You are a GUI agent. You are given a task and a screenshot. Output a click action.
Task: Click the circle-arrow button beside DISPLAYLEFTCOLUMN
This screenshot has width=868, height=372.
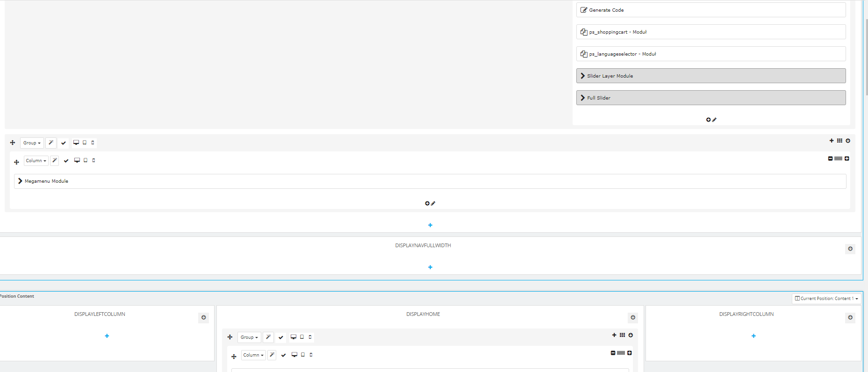point(204,317)
